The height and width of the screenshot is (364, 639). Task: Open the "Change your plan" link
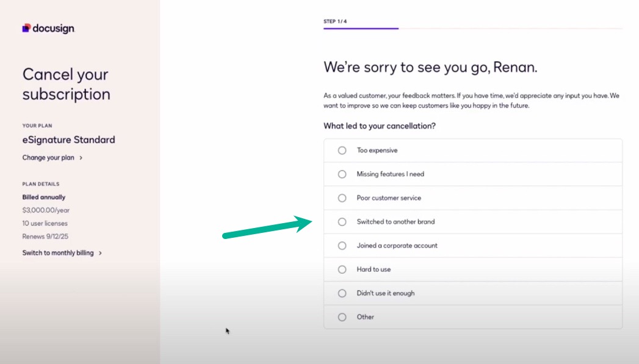tap(48, 157)
